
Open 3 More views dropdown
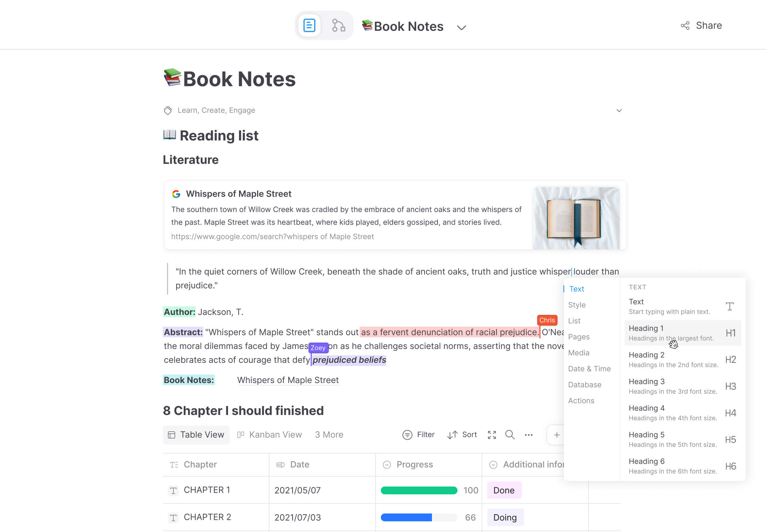(329, 435)
